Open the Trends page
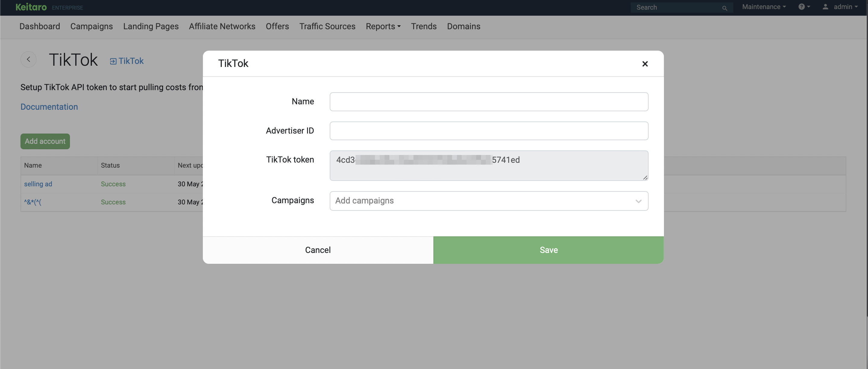This screenshot has height=369, width=868. (423, 26)
